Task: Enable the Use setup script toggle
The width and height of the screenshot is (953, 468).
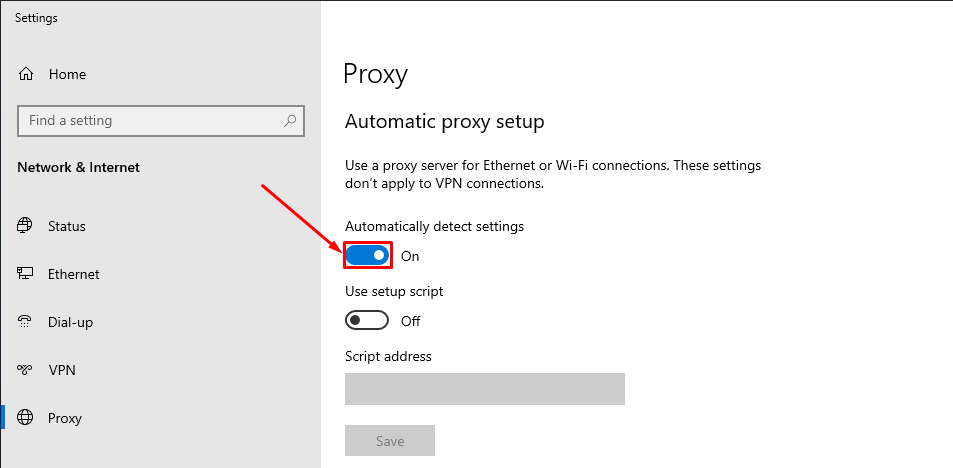Action: (x=367, y=321)
